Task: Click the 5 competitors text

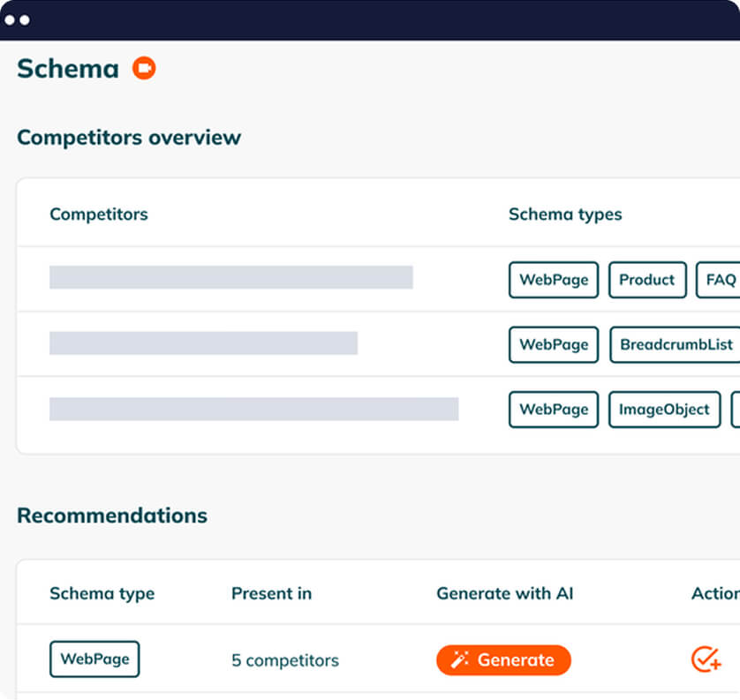Action: coord(285,660)
